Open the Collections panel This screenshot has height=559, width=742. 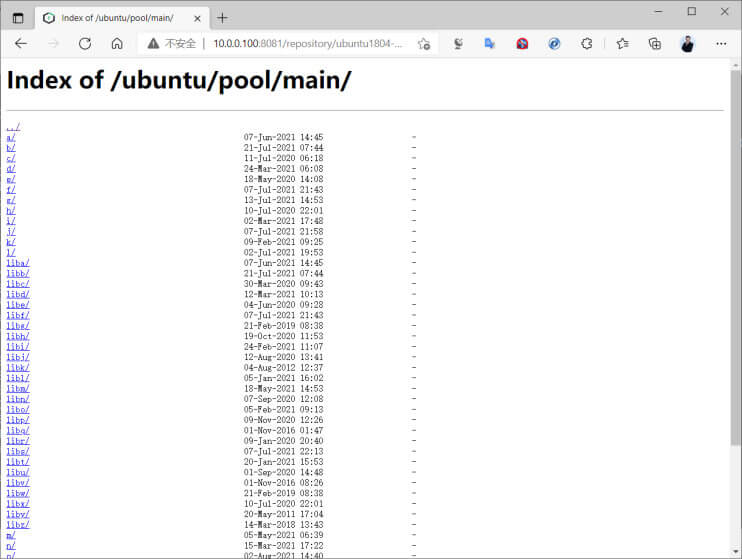pyautogui.click(x=655, y=44)
